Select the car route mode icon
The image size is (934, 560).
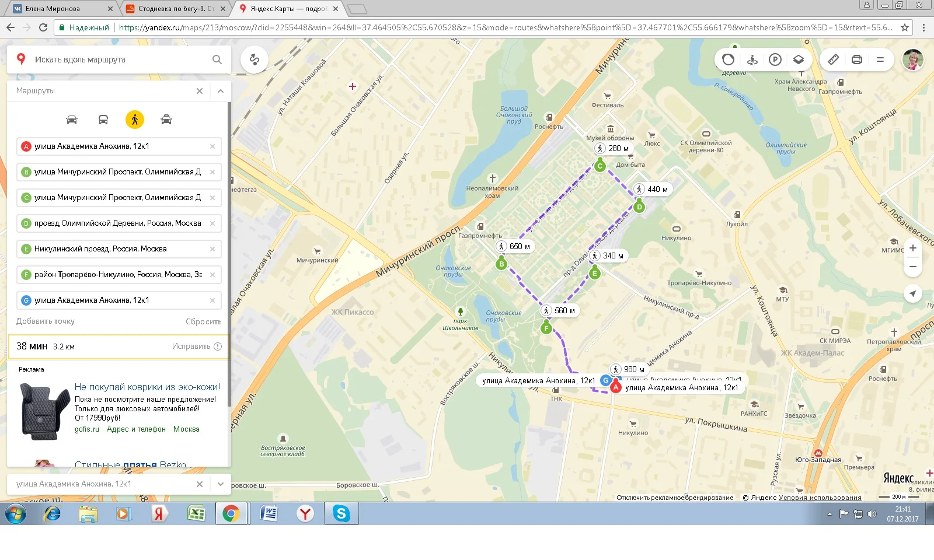click(x=72, y=120)
